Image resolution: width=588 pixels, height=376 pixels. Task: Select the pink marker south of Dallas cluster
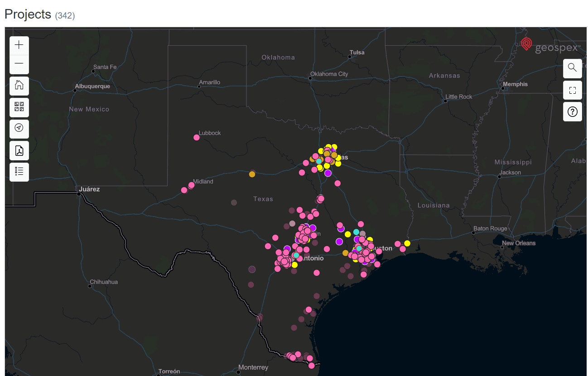337,183
